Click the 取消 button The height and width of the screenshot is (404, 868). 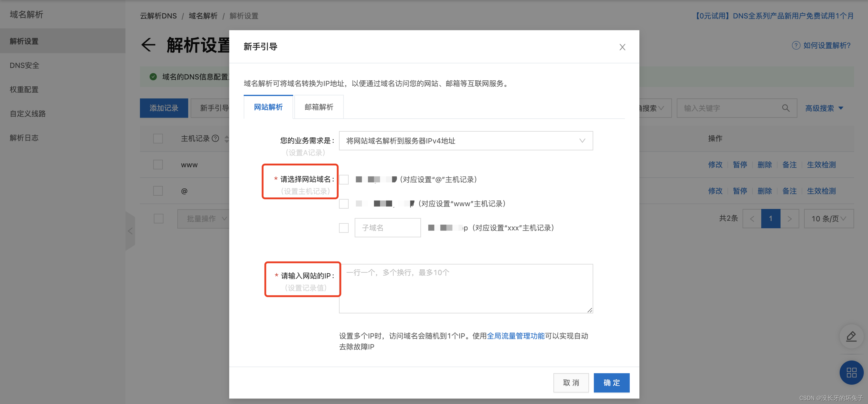pyautogui.click(x=571, y=383)
